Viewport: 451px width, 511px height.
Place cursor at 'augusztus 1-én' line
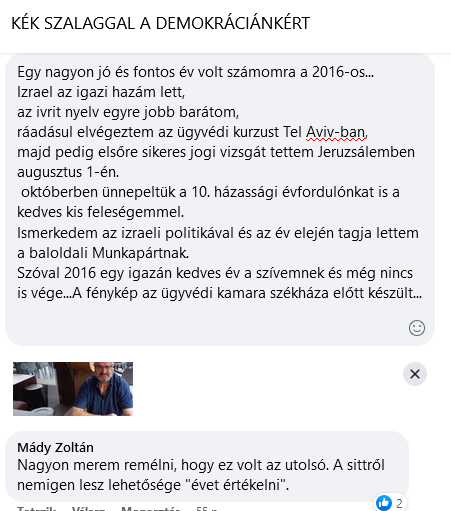click(68, 172)
